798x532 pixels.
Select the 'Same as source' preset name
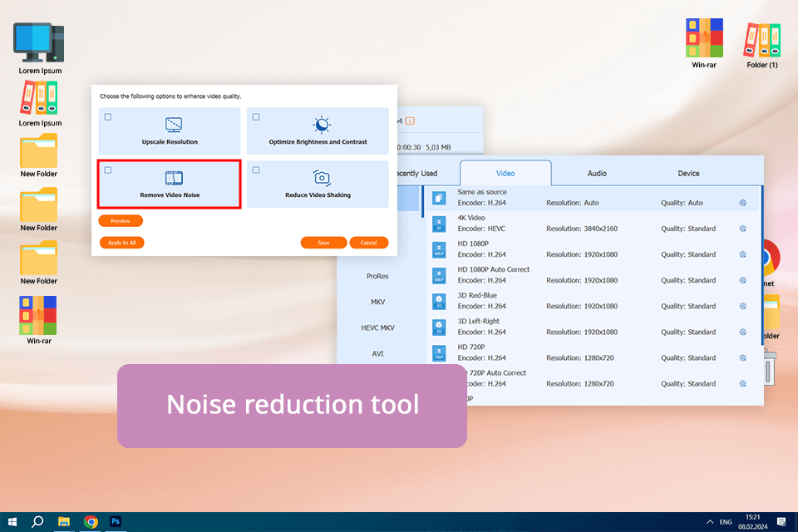point(482,192)
